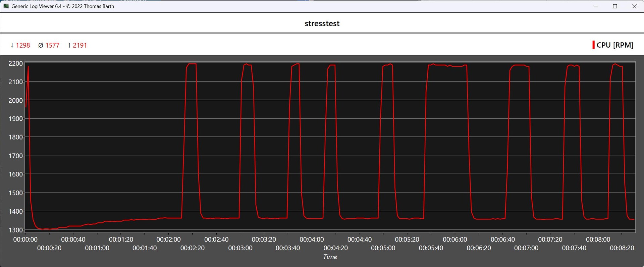Click the Generic Log Viewer app icon

(x=6, y=6)
